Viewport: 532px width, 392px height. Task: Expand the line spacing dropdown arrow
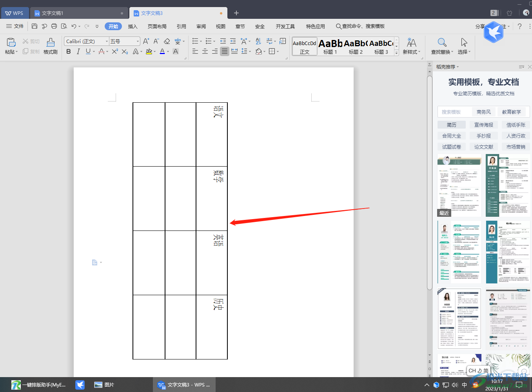coord(250,51)
